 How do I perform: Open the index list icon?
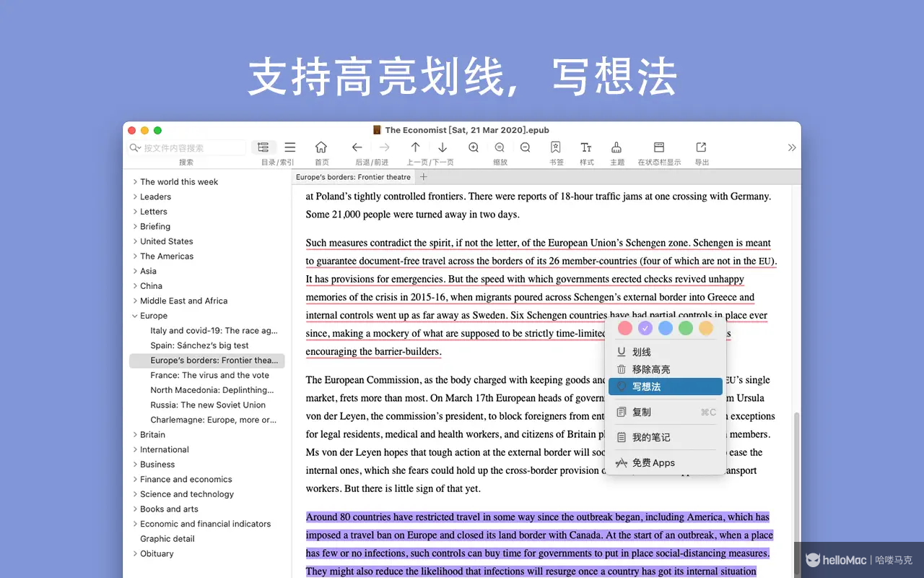click(290, 147)
